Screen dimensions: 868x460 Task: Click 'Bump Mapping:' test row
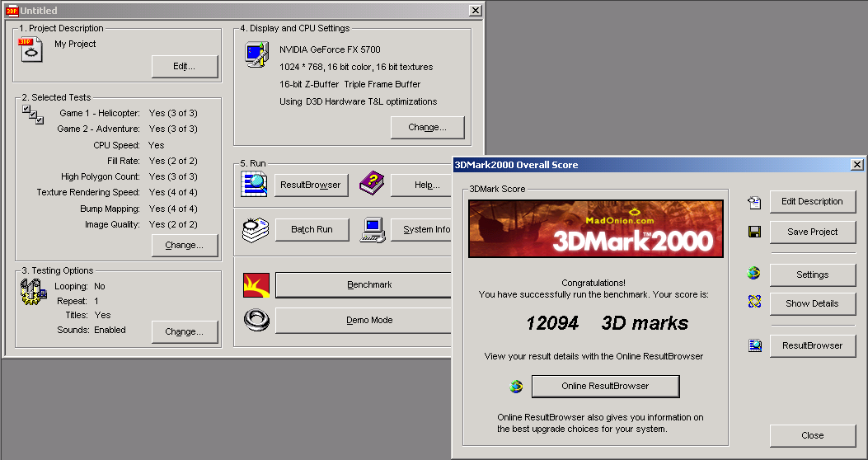(x=138, y=209)
